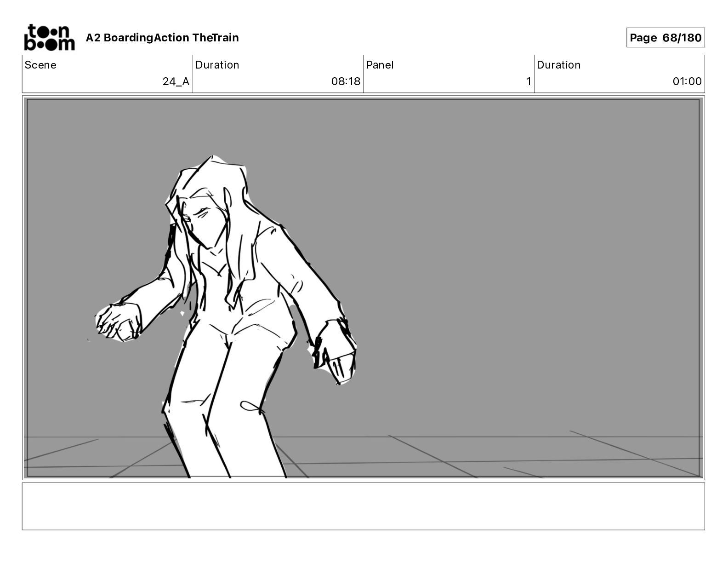
Task: Click the empty notes box below the panel
Action: 363,506
